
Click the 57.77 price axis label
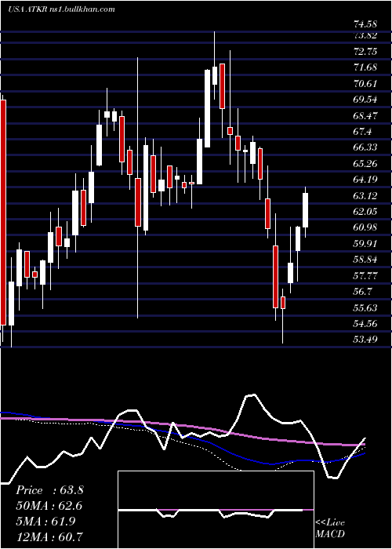[365, 275]
